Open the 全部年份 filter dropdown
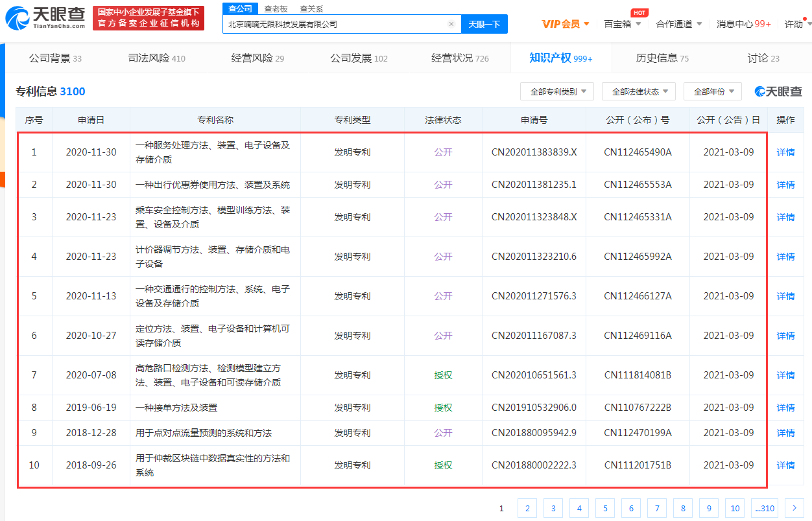 click(x=713, y=92)
